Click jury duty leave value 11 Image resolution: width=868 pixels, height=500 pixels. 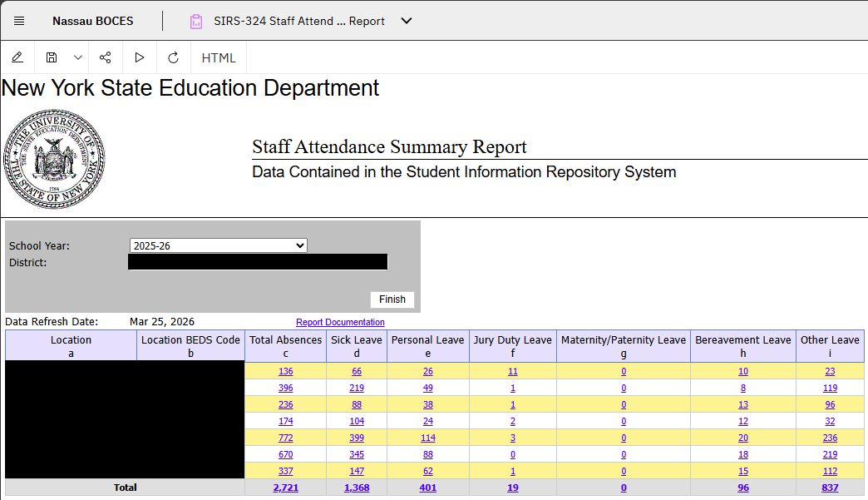[x=513, y=372]
